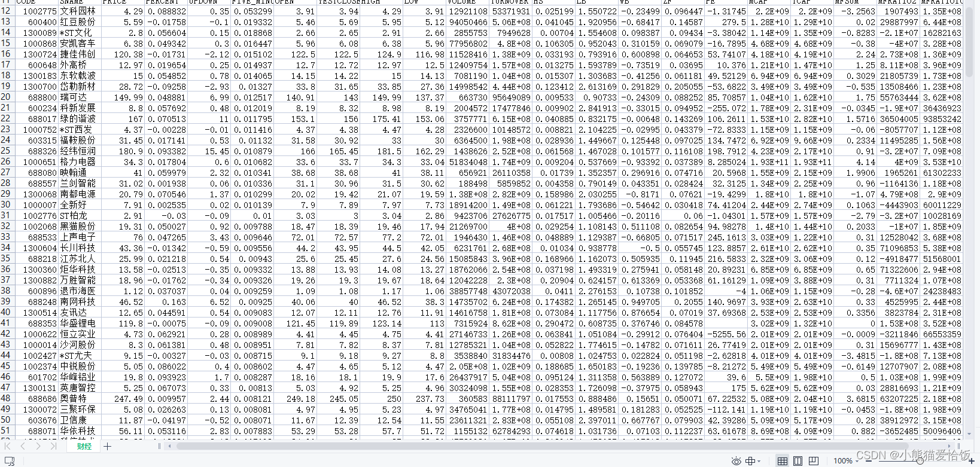Select cell containing 红豆股份
The height and width of the screenshot is (467, 980).
point(80,22)
